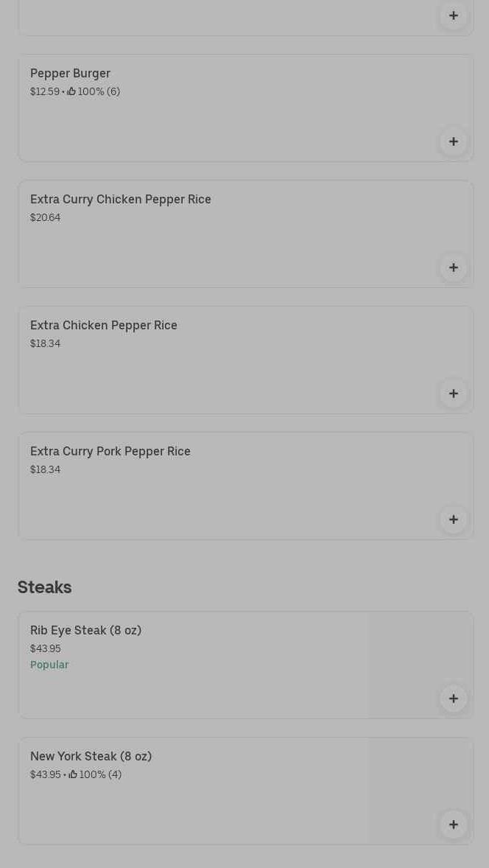
Task: Click thumbs-up rating icon on Pepper Burger
Action: (x=71, y=92)
